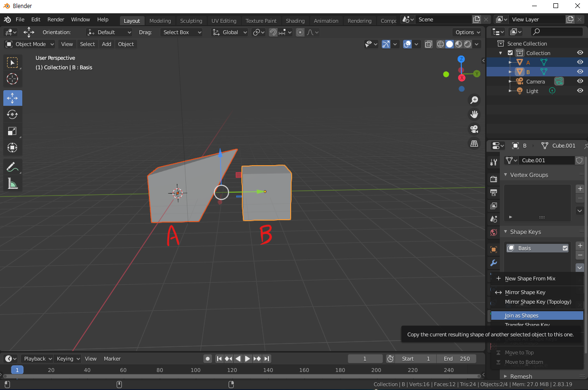Uncheck the Collection checkbox in outliner
This screenshot has width=588, height=390.
point(510,53)
